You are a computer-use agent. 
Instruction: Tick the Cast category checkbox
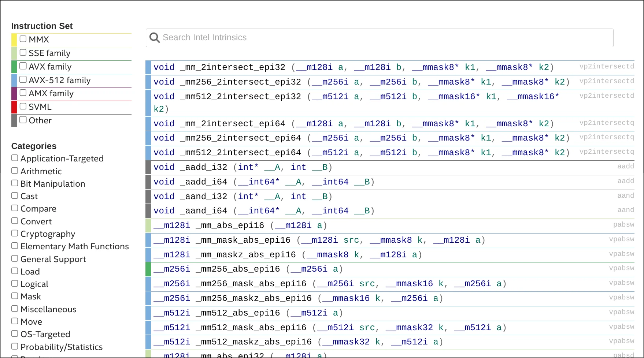click(15, 195)
